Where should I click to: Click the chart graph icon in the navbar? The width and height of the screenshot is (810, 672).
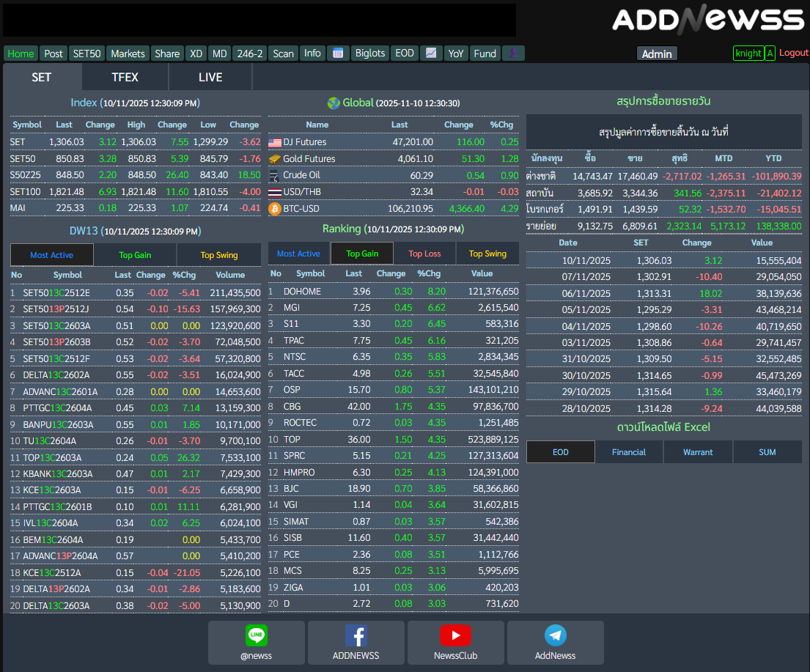click(x=431, y=53)
